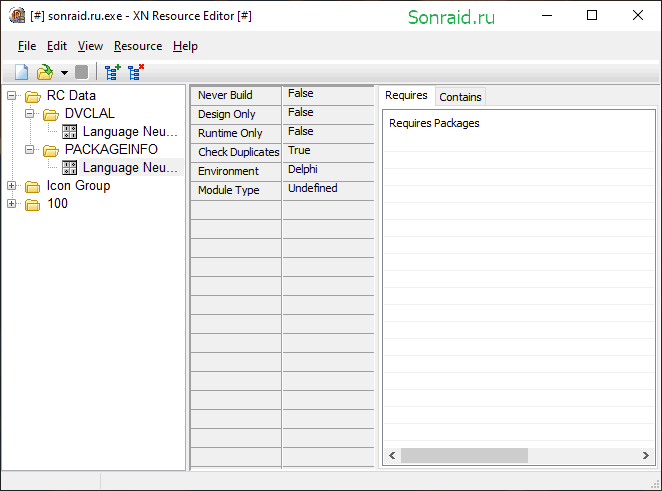Open the Resource menu
Screen dimensions: 662x491
click(138, 46)
